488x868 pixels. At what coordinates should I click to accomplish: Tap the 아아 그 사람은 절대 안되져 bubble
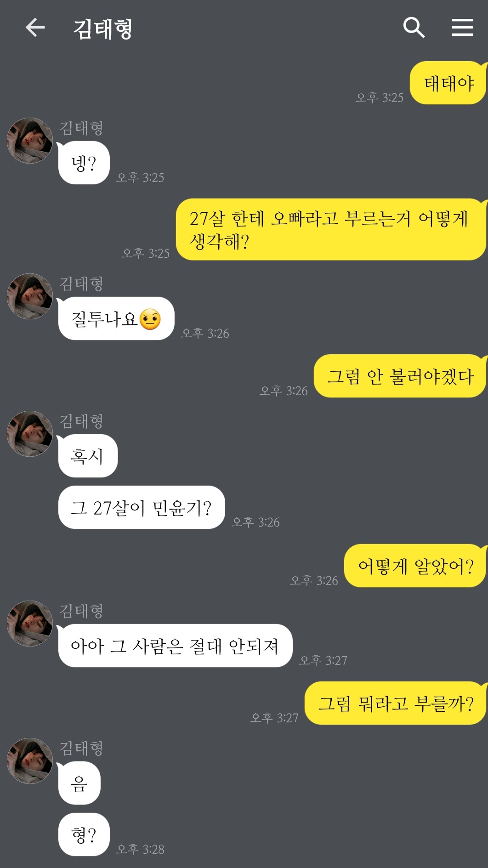(175, 646)
